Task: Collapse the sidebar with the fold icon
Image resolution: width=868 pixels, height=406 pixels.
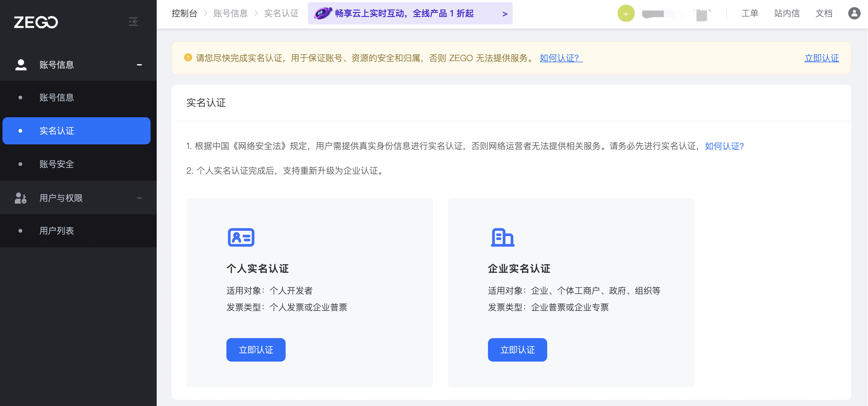Action: tap(133, 22)
